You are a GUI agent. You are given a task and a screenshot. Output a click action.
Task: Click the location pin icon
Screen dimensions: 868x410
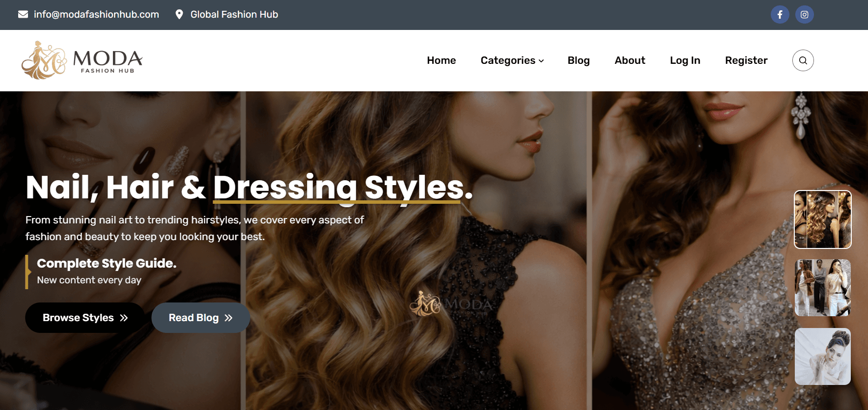[x=179, y=14]
